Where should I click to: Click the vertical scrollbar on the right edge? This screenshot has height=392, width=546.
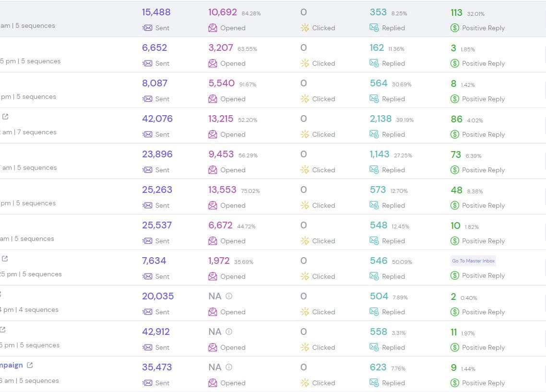544,192
